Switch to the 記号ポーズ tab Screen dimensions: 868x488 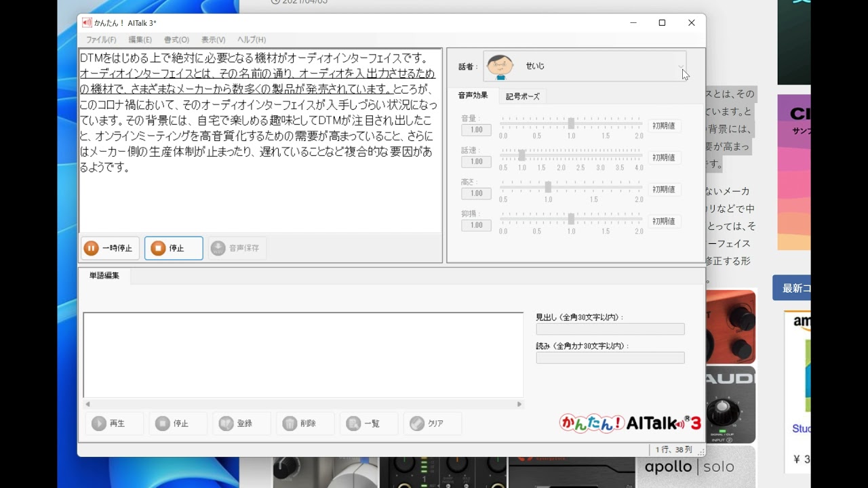click(x=523, y=96)
